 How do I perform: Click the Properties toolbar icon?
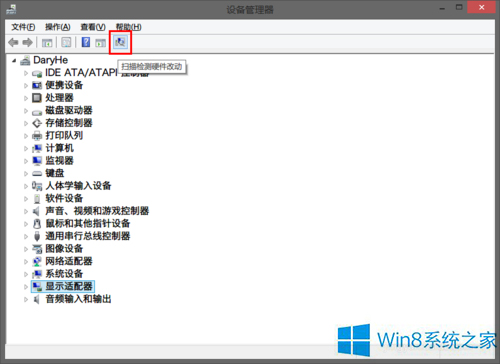coord(66,42)
